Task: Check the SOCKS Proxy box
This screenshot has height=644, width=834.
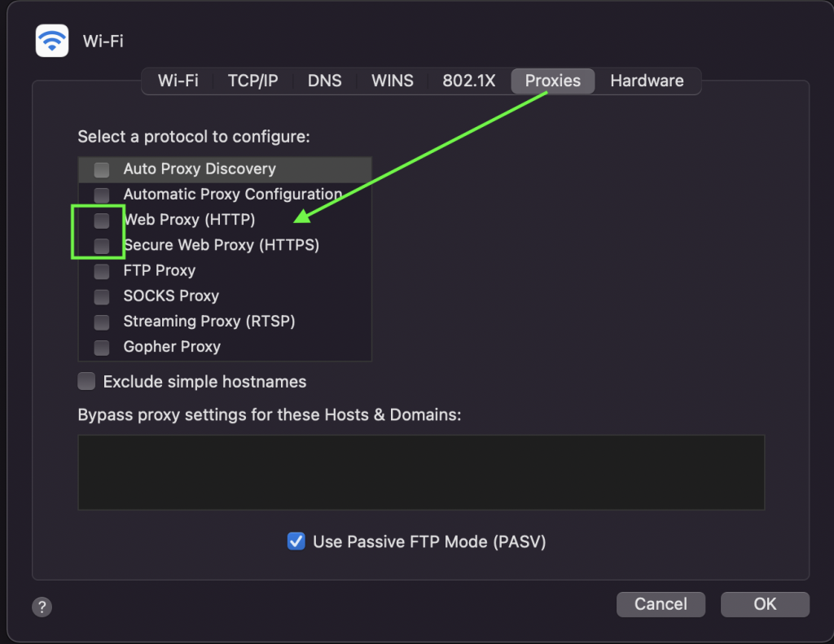Action: point(102,296)
